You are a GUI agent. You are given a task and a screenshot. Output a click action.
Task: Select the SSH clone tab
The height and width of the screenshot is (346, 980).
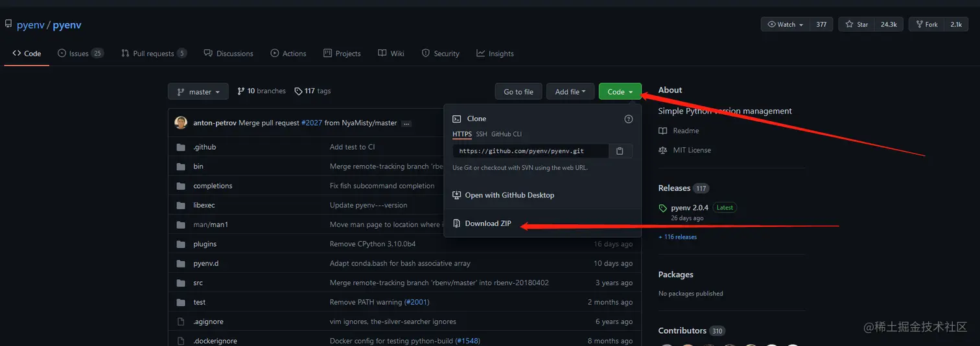click(482, 134)
